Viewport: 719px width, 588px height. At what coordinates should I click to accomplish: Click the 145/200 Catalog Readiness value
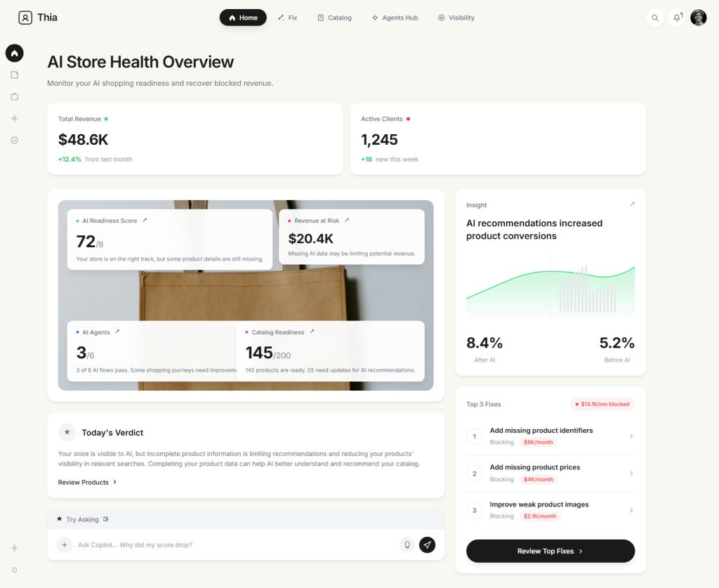pos(268,353)
